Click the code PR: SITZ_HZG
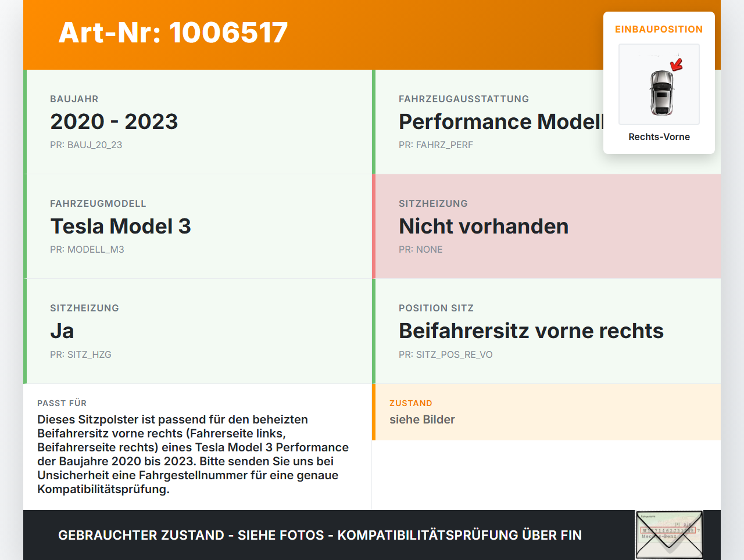Image resolution: width=744 pixels, height=560 pixels. coord(81,354)
